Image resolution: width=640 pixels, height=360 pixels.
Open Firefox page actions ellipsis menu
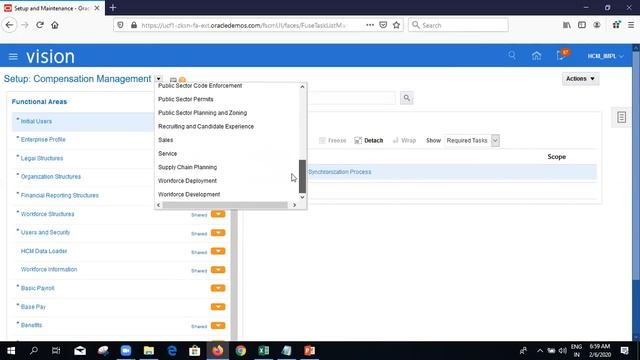click(x=370, y=25)
